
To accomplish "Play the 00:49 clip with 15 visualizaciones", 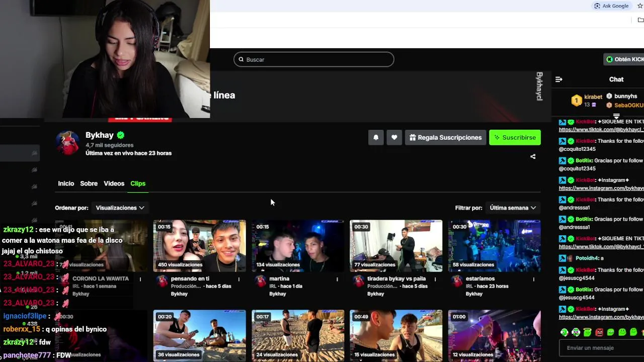I will click(x=396, y=336).
